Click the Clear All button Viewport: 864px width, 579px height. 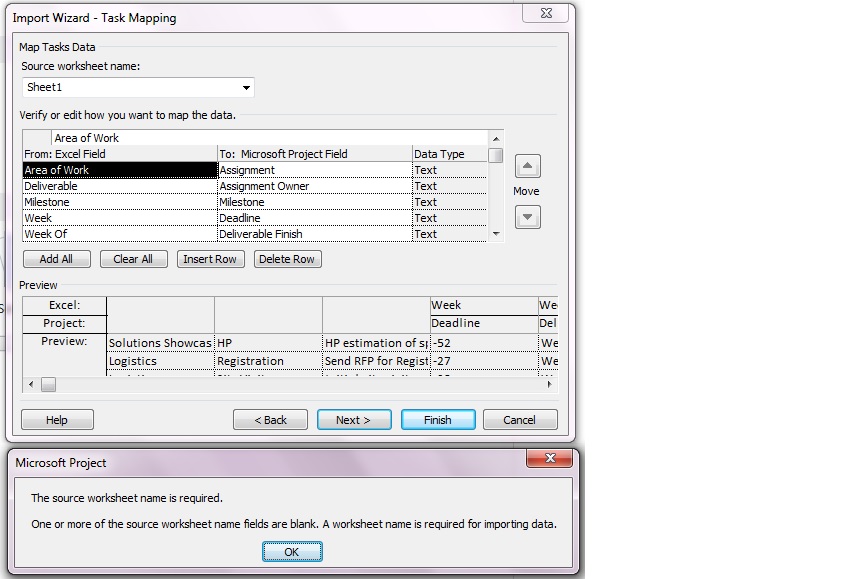pos(133,259)
